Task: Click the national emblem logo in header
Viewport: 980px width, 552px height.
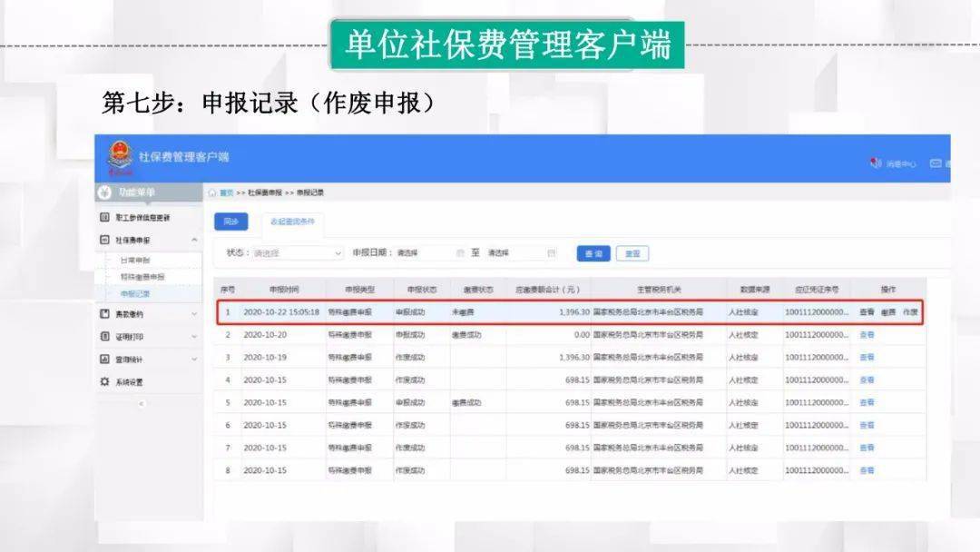Action: (120, 153)
